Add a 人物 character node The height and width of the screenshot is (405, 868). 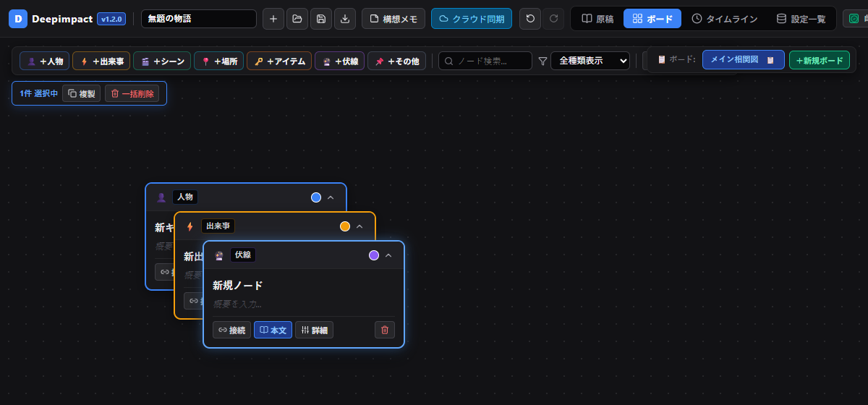[x=45, y=61]
